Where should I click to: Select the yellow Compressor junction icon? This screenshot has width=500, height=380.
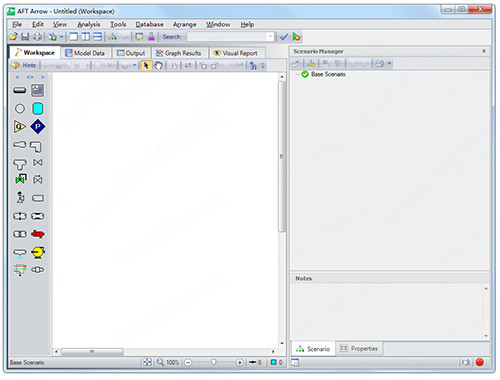(x=38, y=252)
